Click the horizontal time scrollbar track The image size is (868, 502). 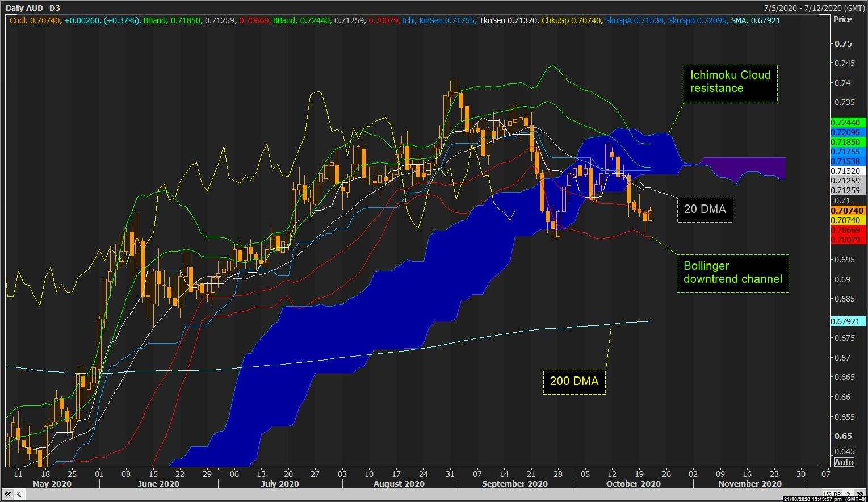coord(423,494)
